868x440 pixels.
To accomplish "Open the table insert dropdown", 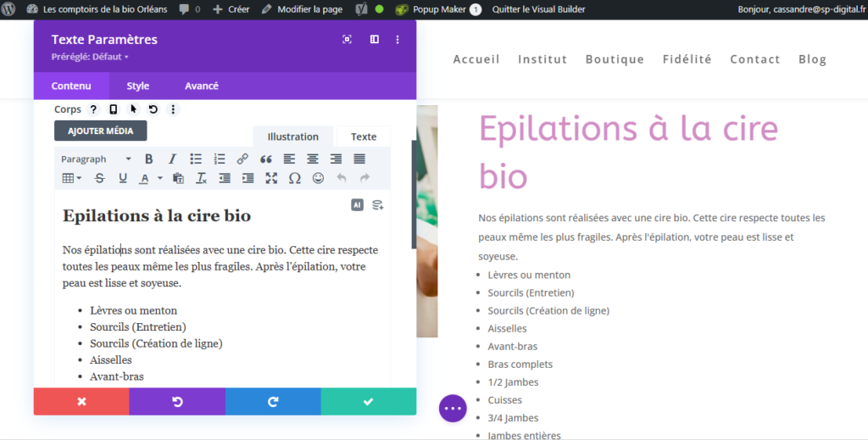I will click(71, 178).
